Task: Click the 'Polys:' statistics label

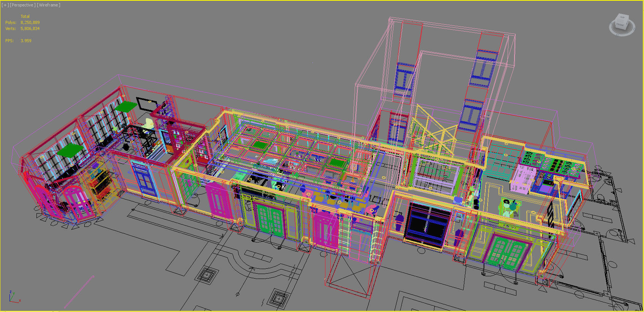Action: coord(11,22)
